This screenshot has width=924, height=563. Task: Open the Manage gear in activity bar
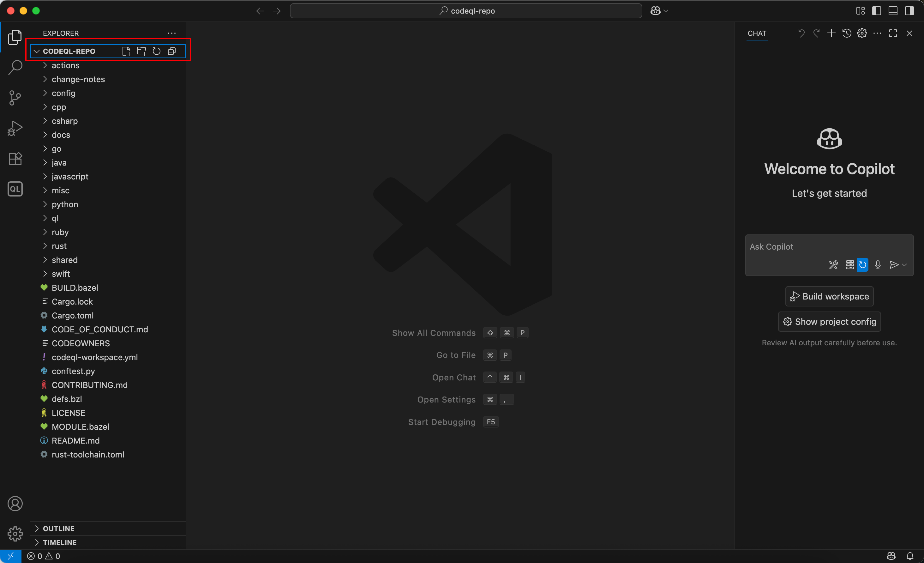pos(15,533)
